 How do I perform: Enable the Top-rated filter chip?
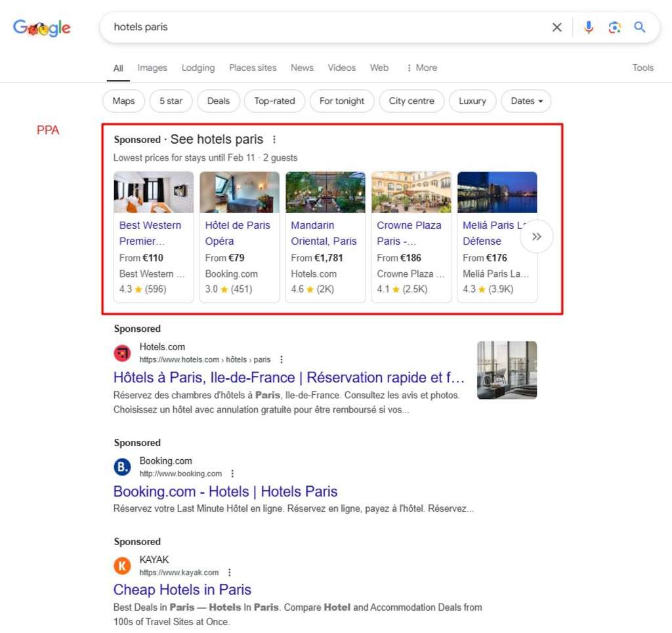pyautogui.click(x=274, y=101)
